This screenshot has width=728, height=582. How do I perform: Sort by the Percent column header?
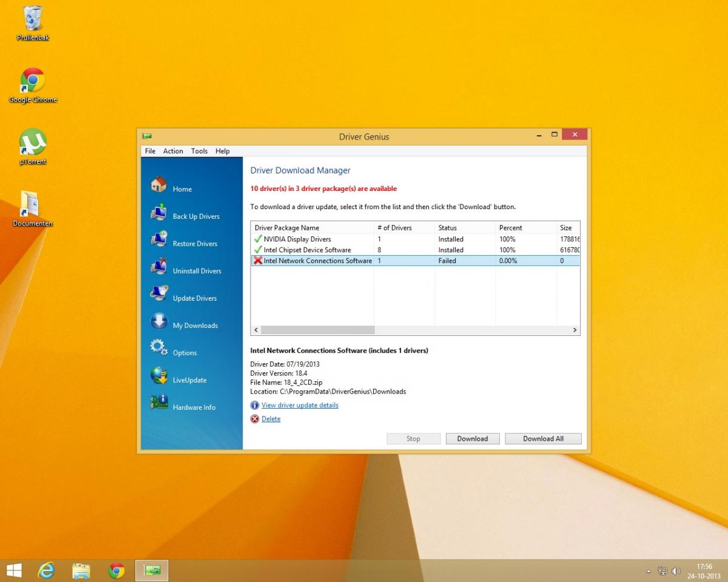pyautogui.click(x=525, y=228)
